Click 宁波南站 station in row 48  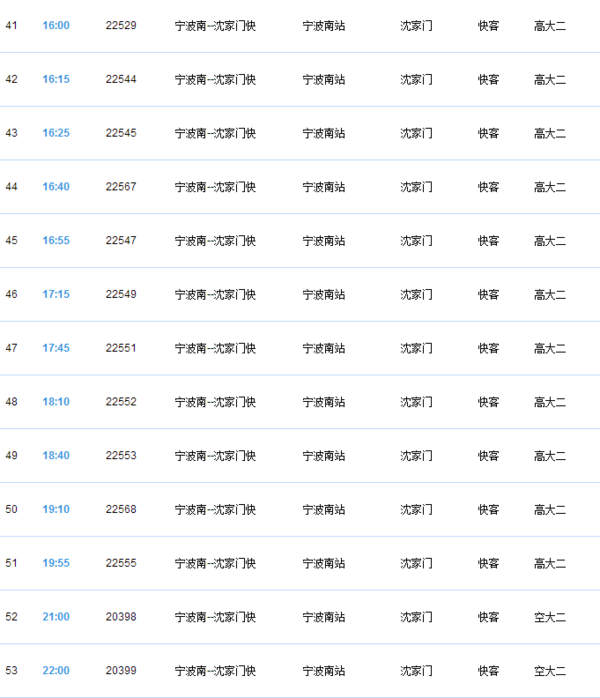[324, 402]
